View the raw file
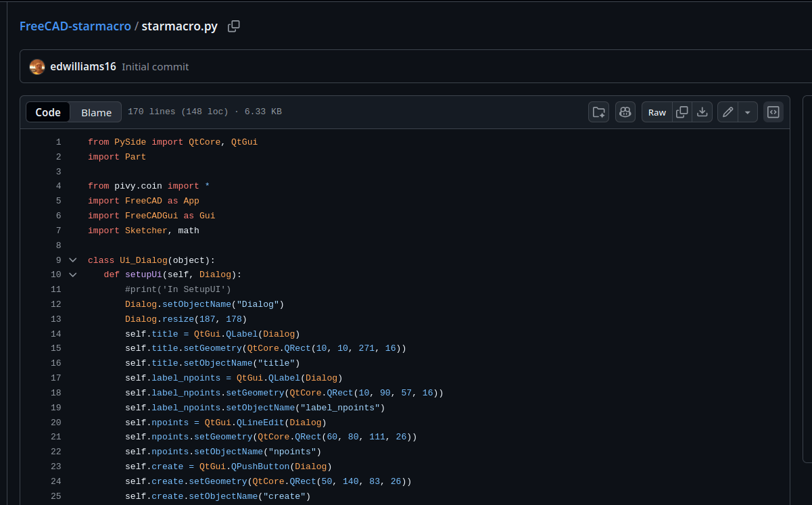The height and width of the screenshot is (505, 812). (x=656, y=112)
